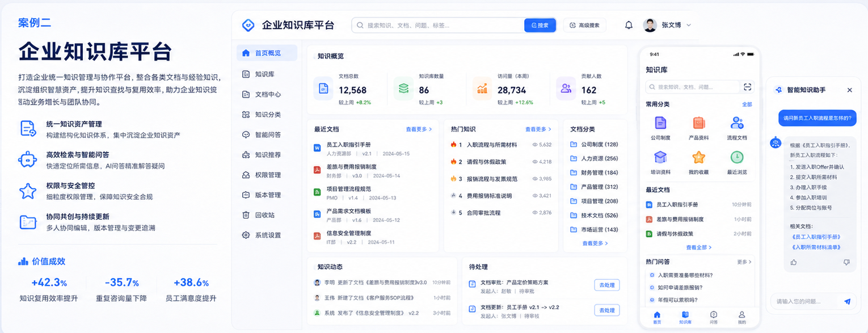Click the 企业知识库平台 logo icon
Image resolution: width=868 pixels, height=333 pixels.
[248, 25]
